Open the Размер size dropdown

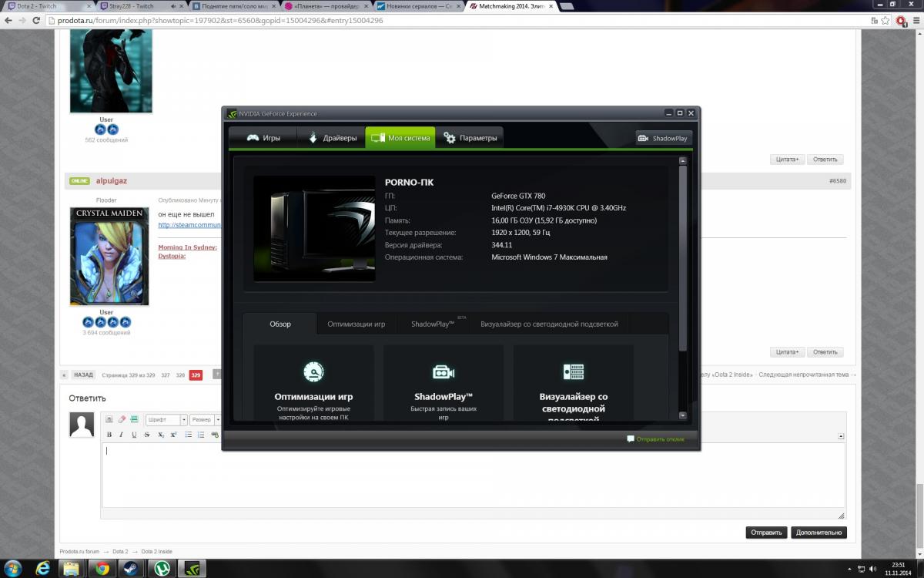click(x=203, y=420)
